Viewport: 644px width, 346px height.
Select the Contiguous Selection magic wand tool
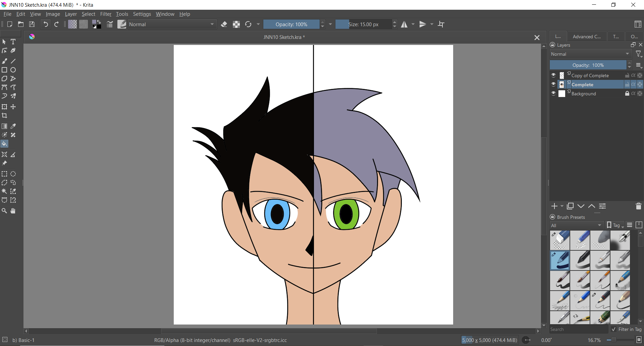(x=4, y=191)
